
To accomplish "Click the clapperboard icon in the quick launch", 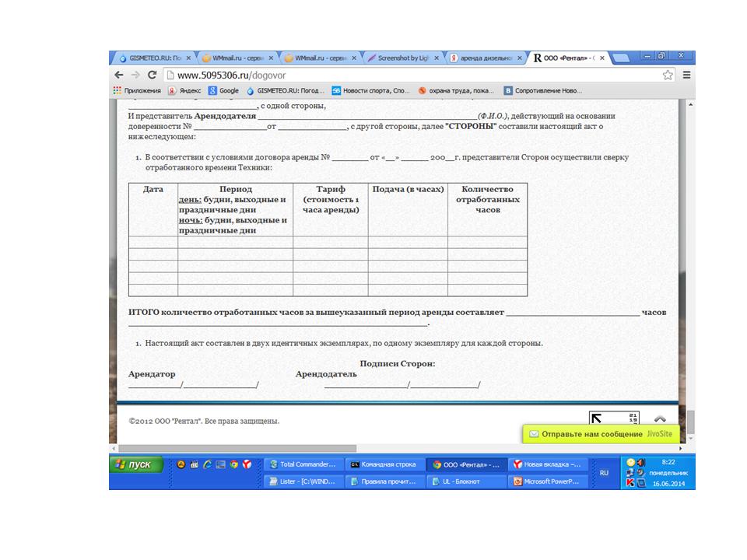I will tap(195, 464).
